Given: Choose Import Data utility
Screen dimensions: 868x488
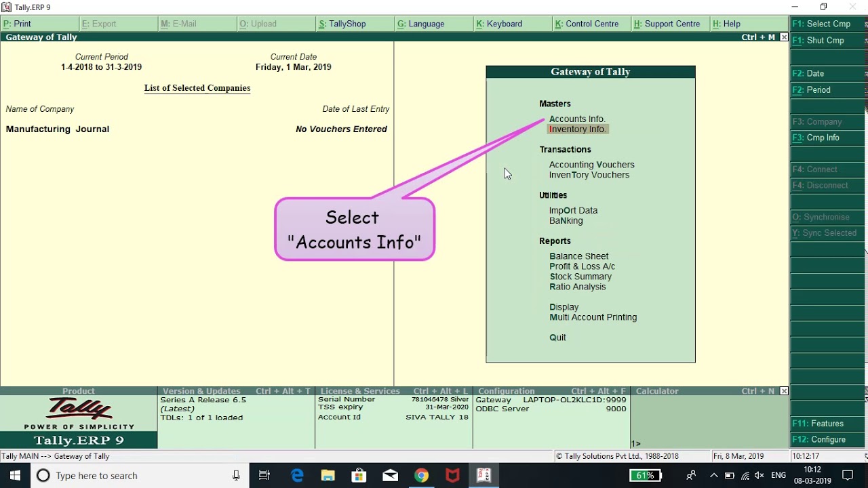Looking at the screenshot, I should (574, 210).
